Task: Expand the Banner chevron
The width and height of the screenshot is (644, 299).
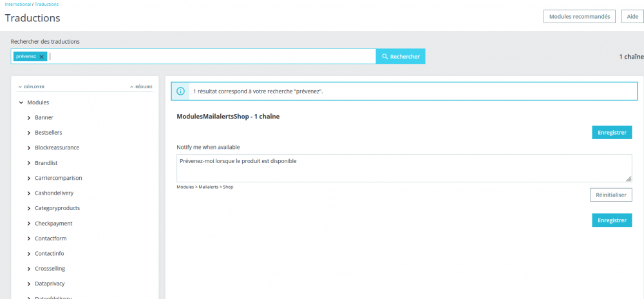Action: (29, 117)
